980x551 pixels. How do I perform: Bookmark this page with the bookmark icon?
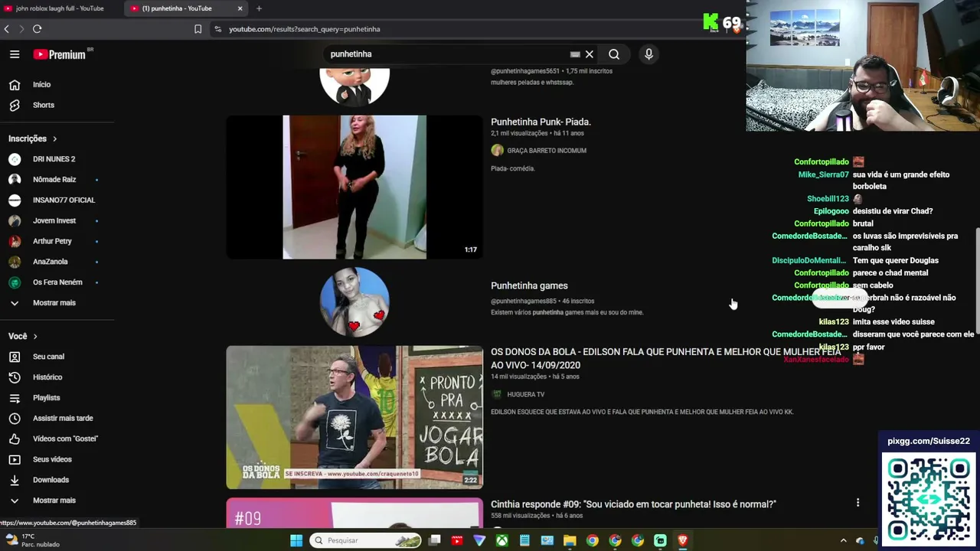click(x=198, y=29)
